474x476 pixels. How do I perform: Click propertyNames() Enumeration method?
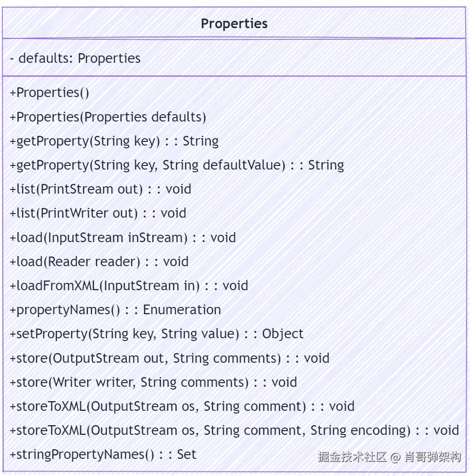(x=115, y=310)
